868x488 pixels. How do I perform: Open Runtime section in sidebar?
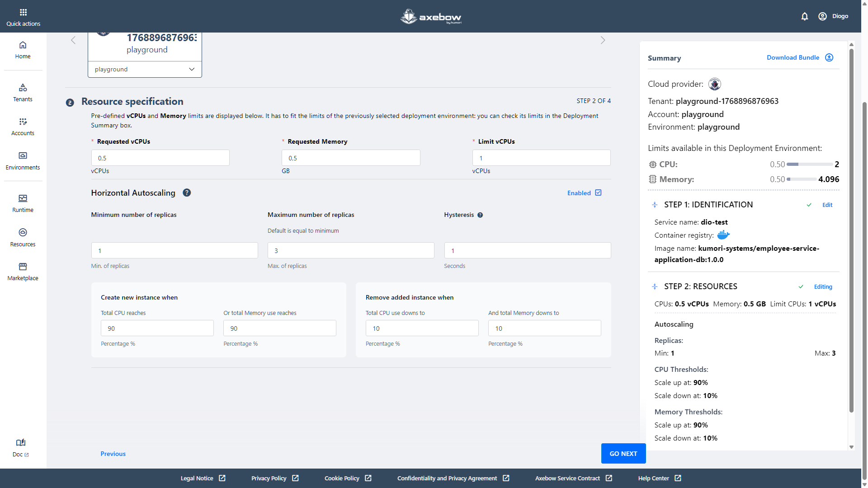click(x=23, y=203)
